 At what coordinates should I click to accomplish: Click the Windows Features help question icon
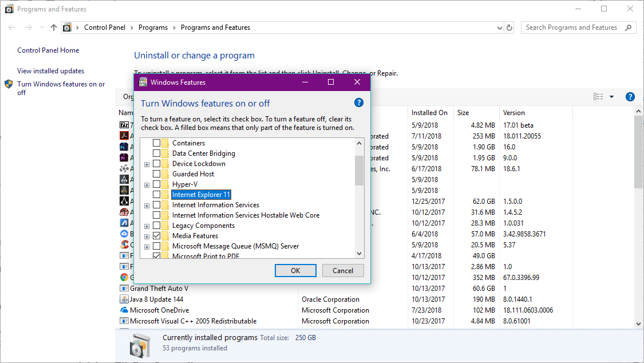(358, 102)
